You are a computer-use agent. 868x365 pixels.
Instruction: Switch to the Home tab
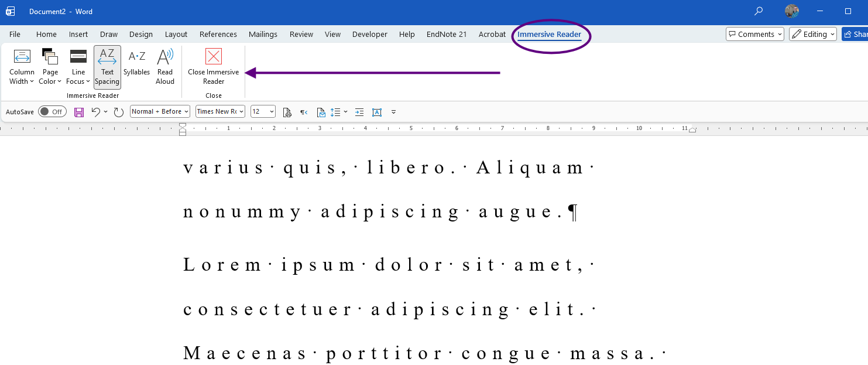point(46,34)
